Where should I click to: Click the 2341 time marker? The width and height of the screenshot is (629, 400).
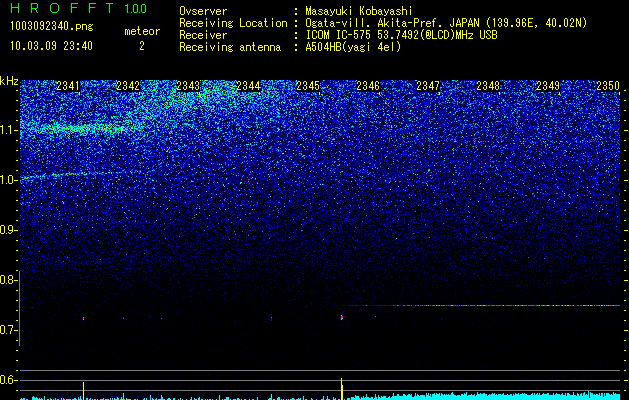68,86
